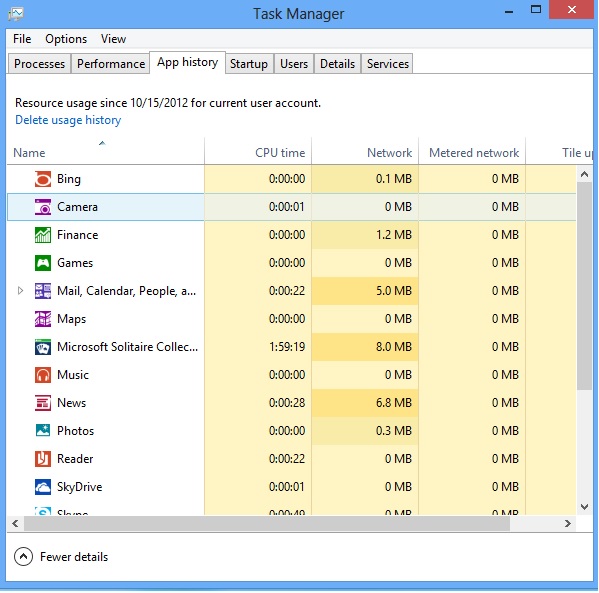Click the vertical scrollbar down arrow

click(x=584, y=507)
